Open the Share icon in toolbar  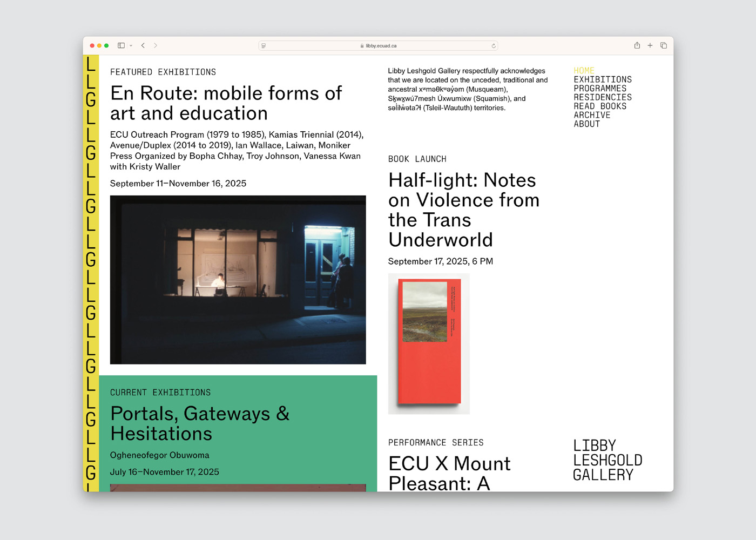(x=637, y=46)
